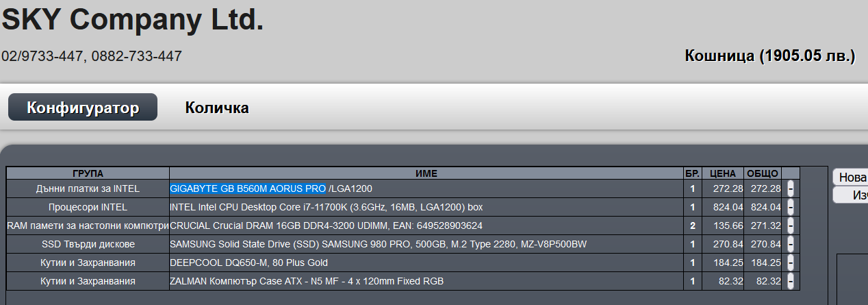Click the Нова button
868x305 pixels.
[851, 177]
